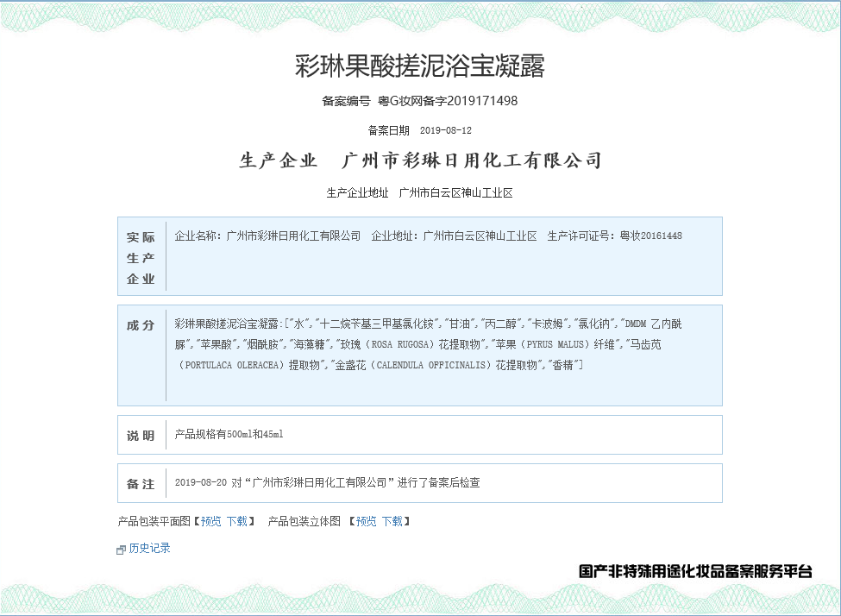Image resolution: width=841 pixels, height=616 pixels.
Task: Click the 企业地址 field in the 实际生产企业 box
Action: pyautogui.click(x=455, y=236)
